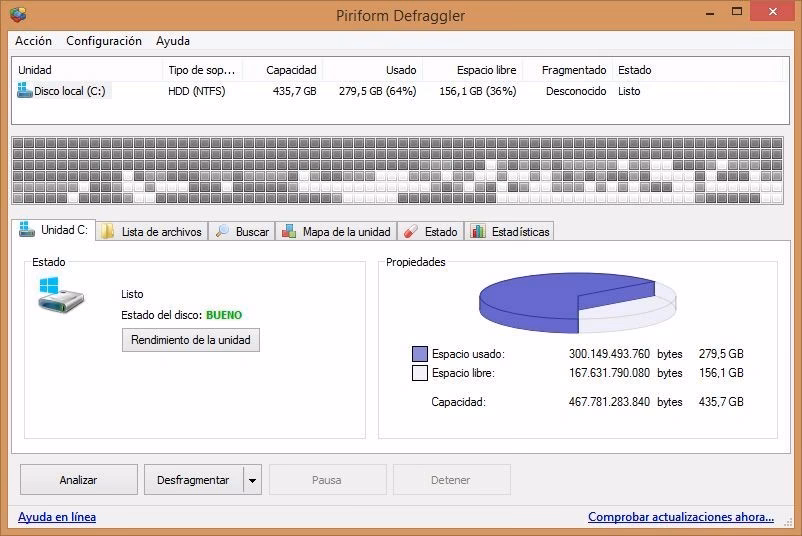Expand the Desfragmentar dropdown arrow
Viewport: 802px width, 536px height.
252,480
